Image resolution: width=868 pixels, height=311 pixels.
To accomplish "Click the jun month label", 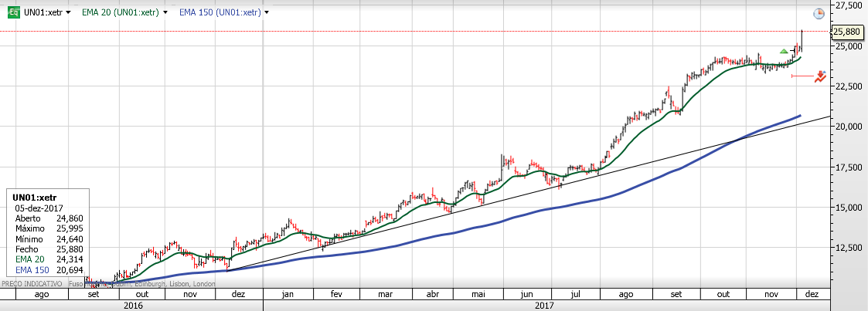I will (528, 295).
